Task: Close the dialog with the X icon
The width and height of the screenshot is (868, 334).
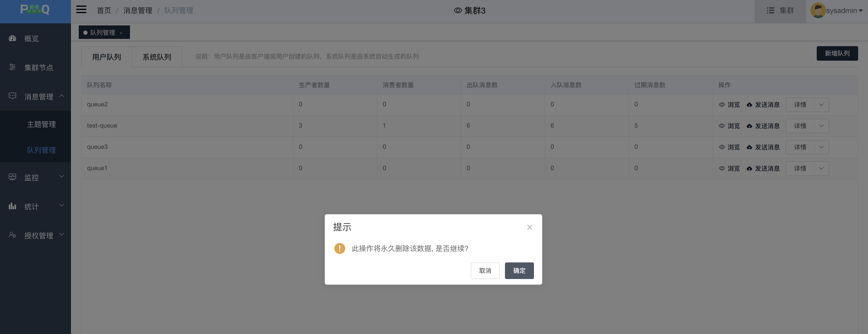Action: tap(529, 227)
